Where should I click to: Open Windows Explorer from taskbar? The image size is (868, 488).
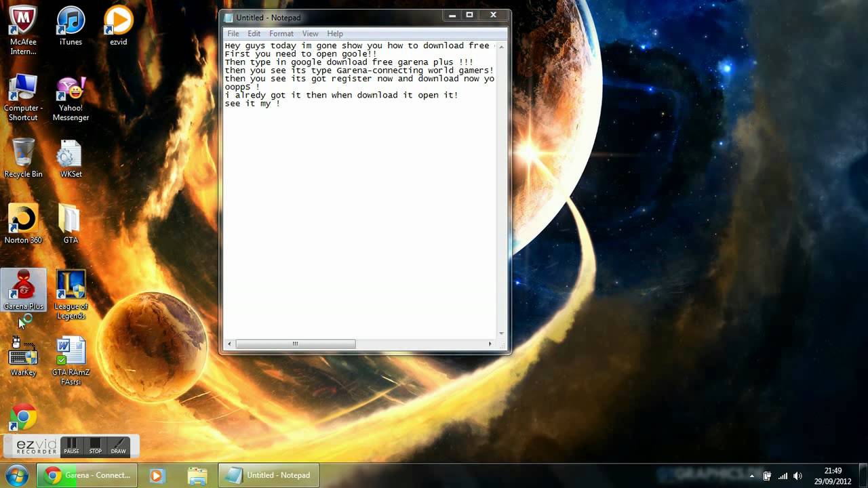[x=197, y=475]
